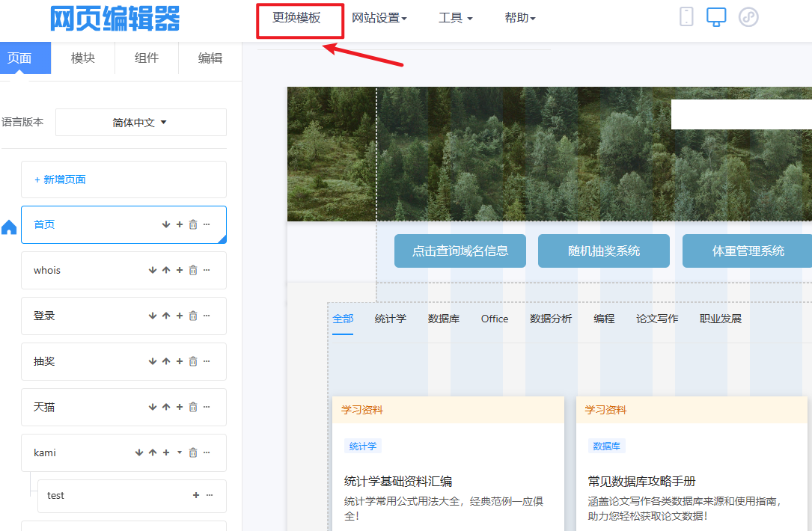812x531 pixels.
Task: Switch to mobile phone preview icon
Action: (686, 17)
